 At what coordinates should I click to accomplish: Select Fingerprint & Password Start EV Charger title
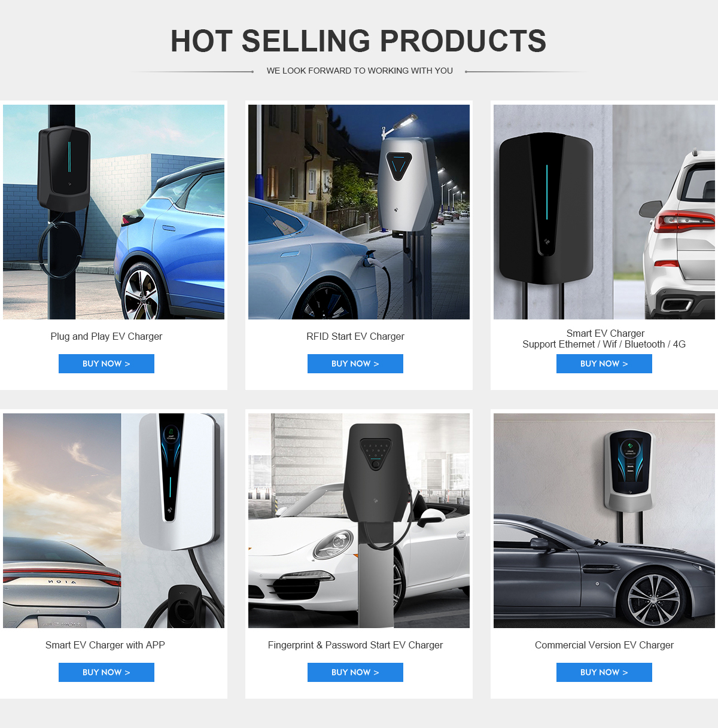[355, 645]
